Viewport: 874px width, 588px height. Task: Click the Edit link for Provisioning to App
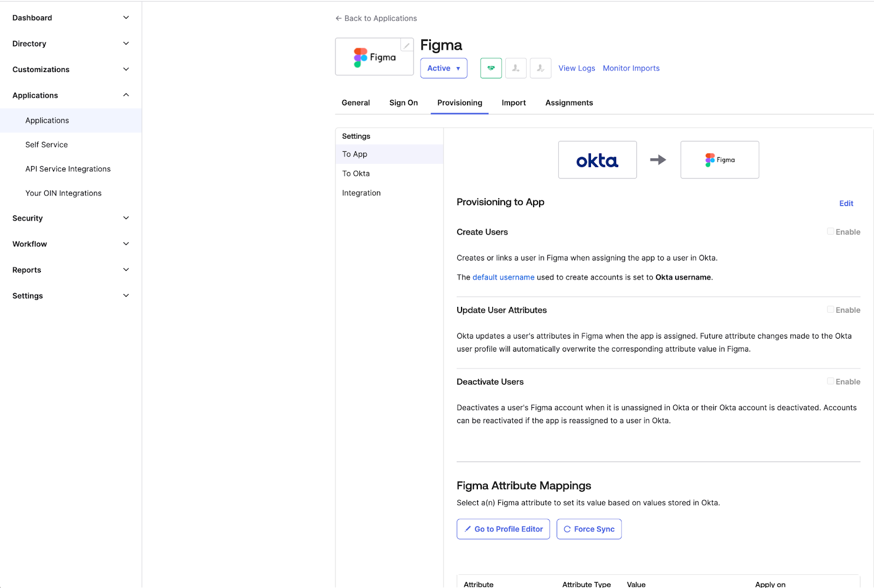pyautogui.click(x=846, y=203)
